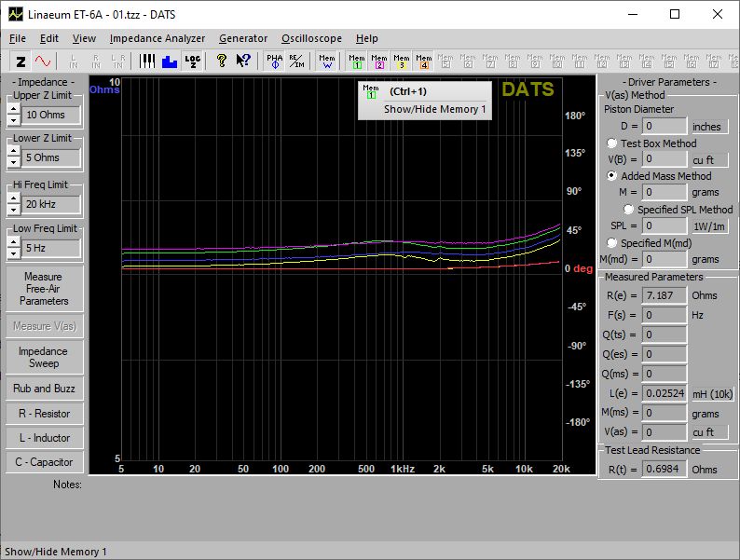Click the greyed Mem 7 toolbar icon
740x560 pixels.
coord(490,61)
